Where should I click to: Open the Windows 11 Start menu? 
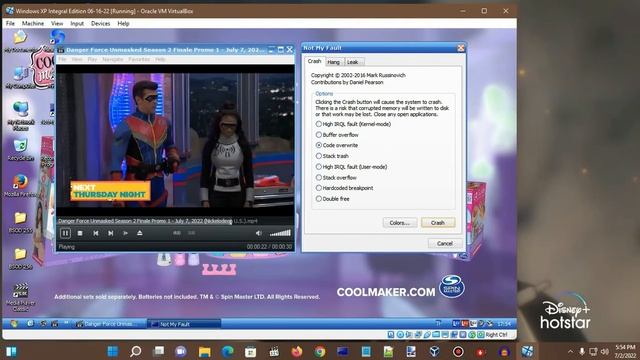coord(113,351)
